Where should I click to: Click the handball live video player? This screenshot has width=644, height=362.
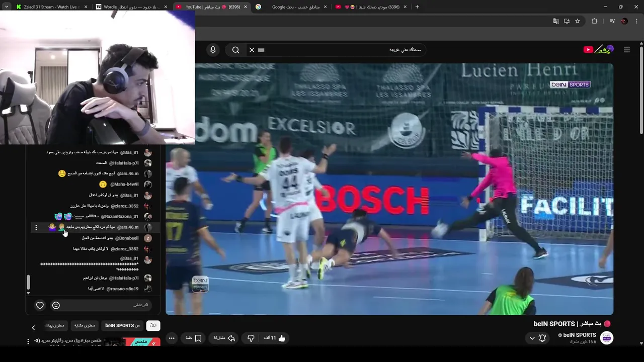[389, 189]
